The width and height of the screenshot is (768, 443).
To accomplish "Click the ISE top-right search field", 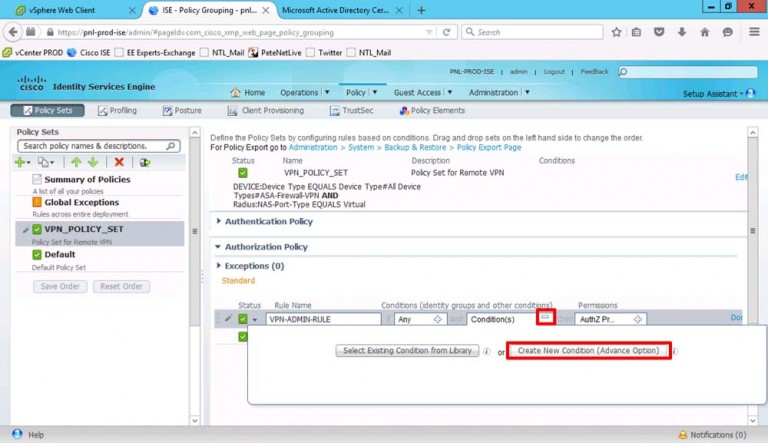I will 688,72.
